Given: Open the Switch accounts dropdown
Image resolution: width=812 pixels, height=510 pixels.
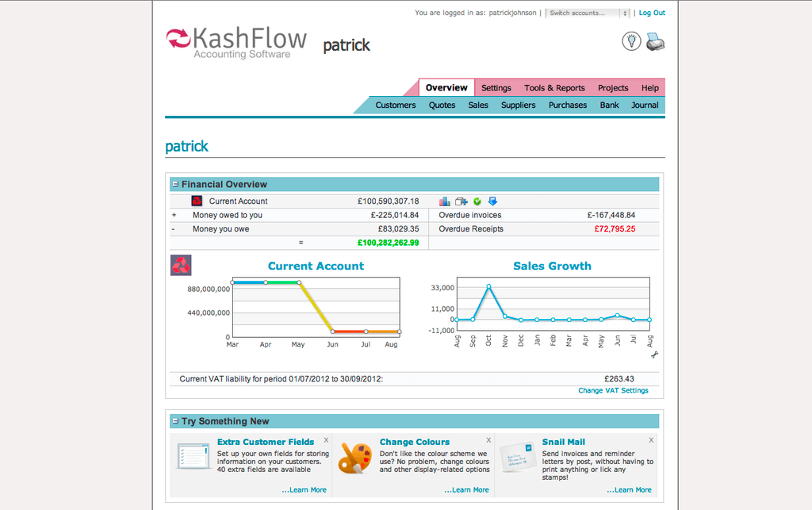Looking at the screenshot, I should click(588, 13).
